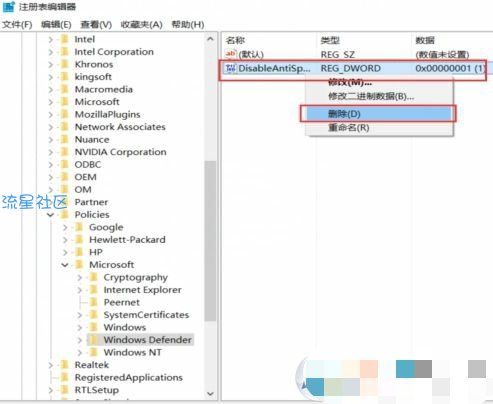The image size is (493, 404).
Task: Click the (默认) string value icon
Action: pos(231,54)
